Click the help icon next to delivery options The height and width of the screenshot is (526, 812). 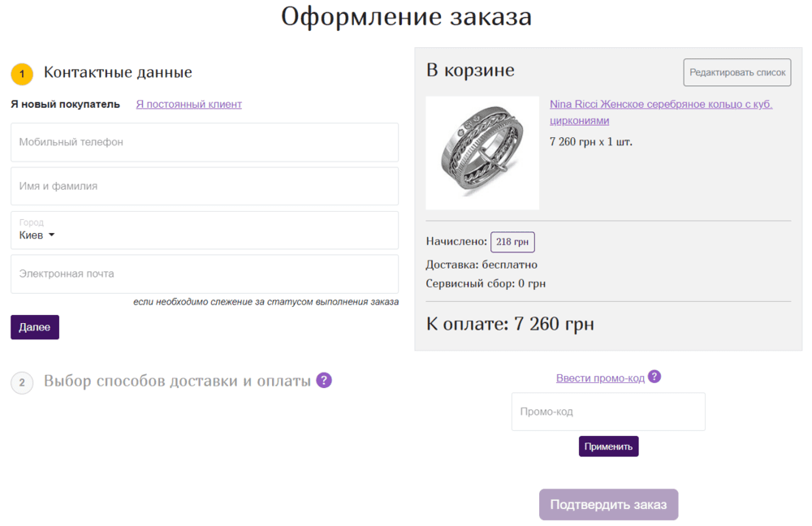pyautogui.click(x=324, y=379)
